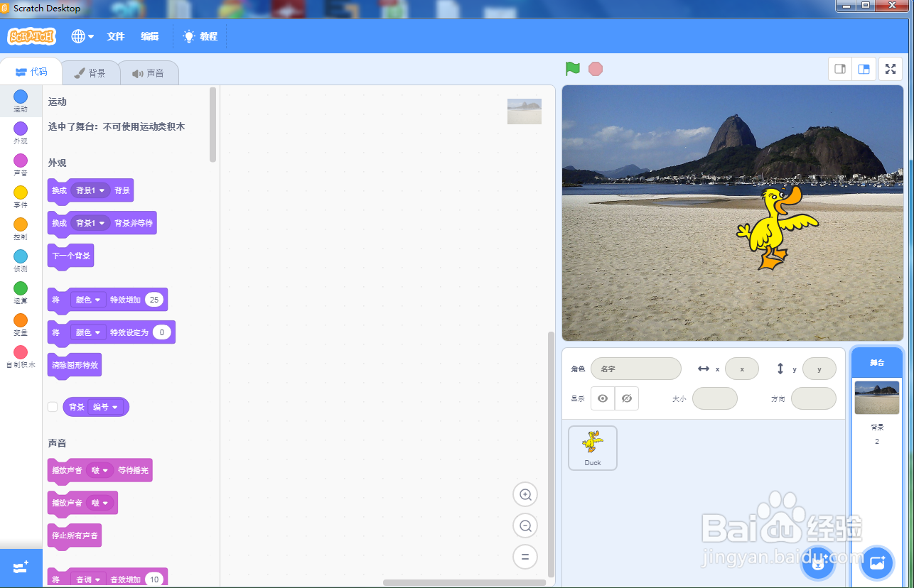914x588 pixels.
Task: Click the 清除图形特效 block
Action: [75, 366]
